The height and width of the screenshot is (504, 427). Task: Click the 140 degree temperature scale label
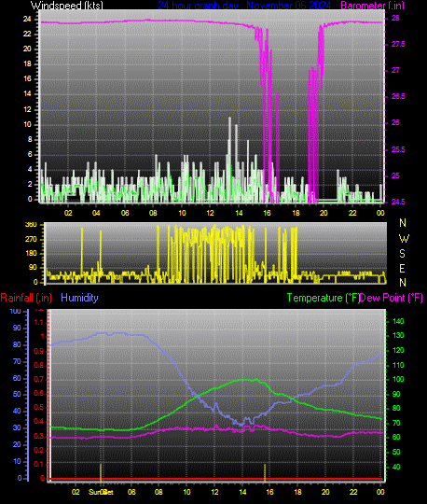click(x=398, y=321)
